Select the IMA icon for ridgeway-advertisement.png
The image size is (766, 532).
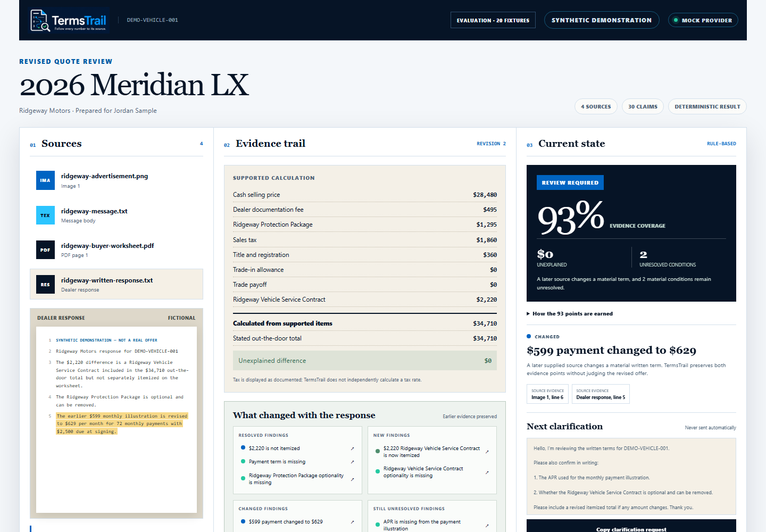[x=45, y=180]
